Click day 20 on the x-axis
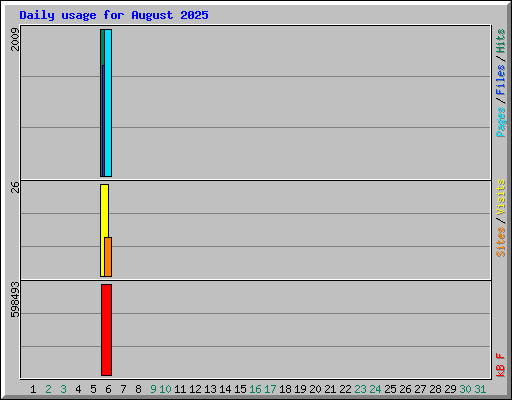The height and width of the screenshot is (400, 512). [315, 389]
